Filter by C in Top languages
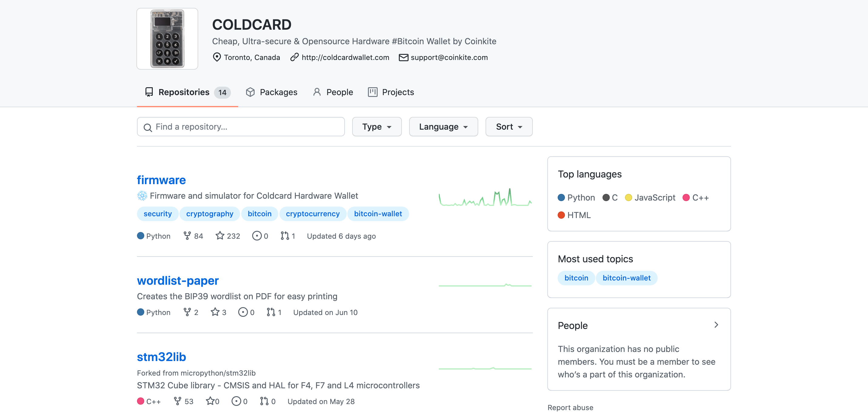The width and height of the screenshot is (868, 418). [x=610, y=198]
